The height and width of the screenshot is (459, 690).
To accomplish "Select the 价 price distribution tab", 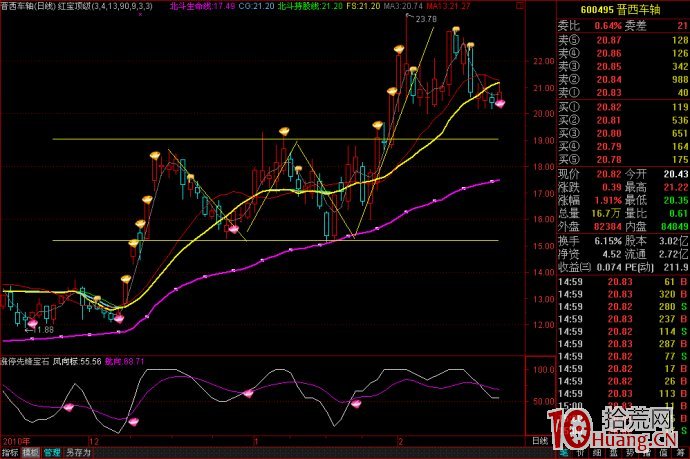I will (581, 453).
